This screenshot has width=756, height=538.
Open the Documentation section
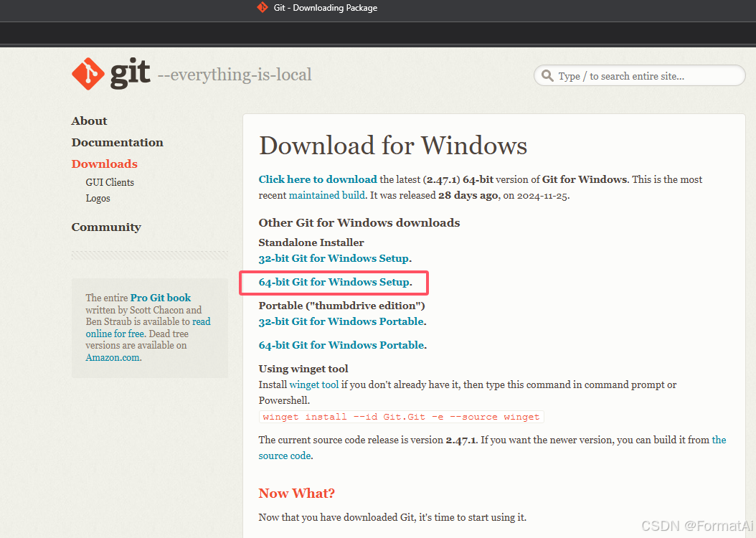coord(117,142)
